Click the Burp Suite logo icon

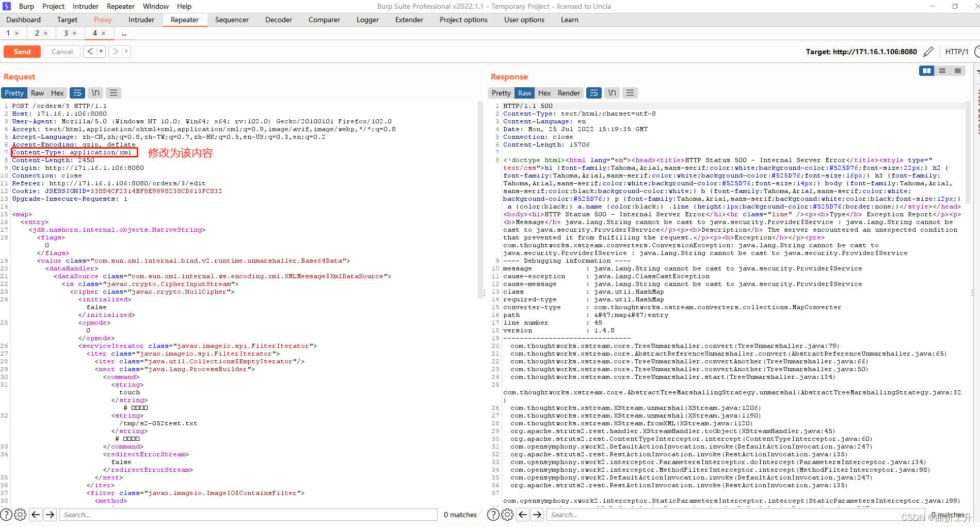[7, 6]
